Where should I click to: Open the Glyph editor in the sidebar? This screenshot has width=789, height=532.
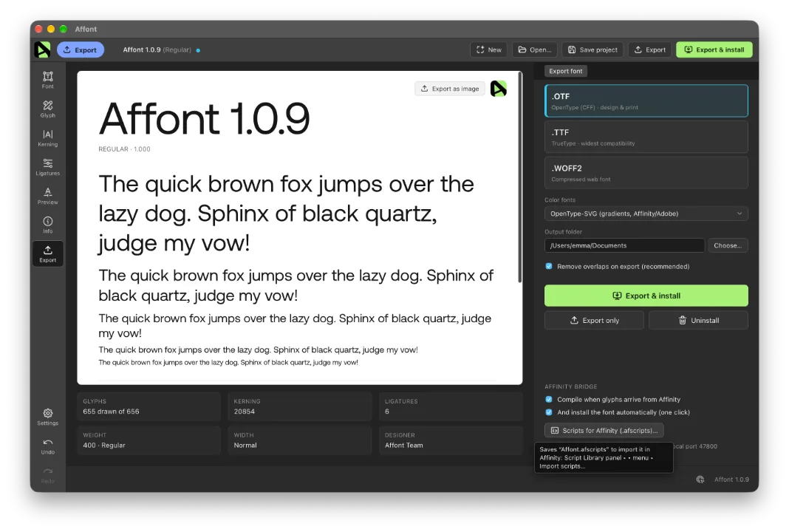(48, 109)
